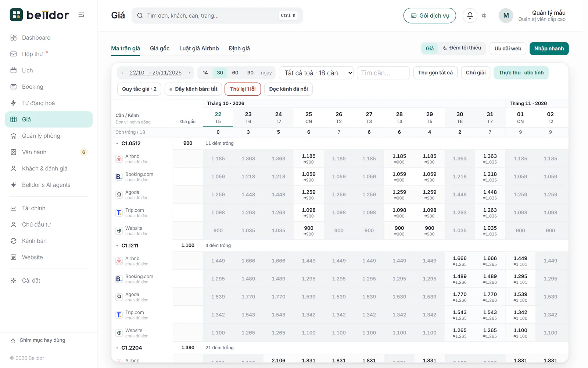The image size is (588, 368).
Task: Collapse the sidebar with the menu icon
Action: (81, 15)
